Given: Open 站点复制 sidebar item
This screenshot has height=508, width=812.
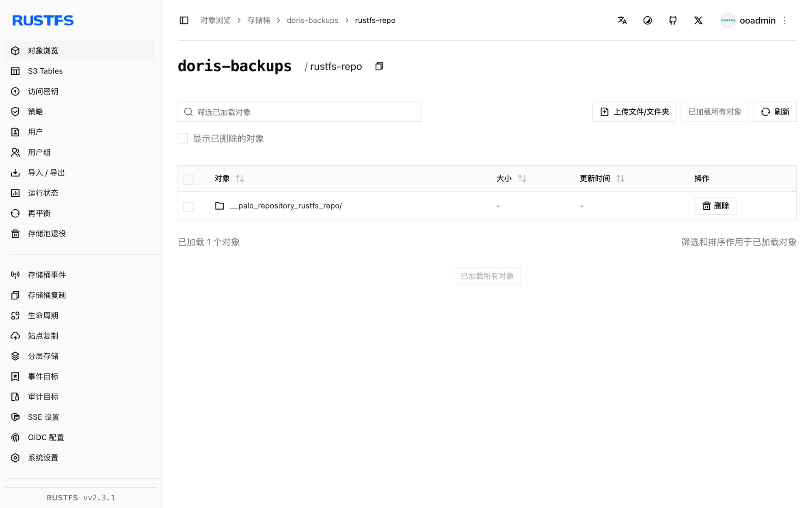Looking at the screenshot, I should click(x=80, y=336).
